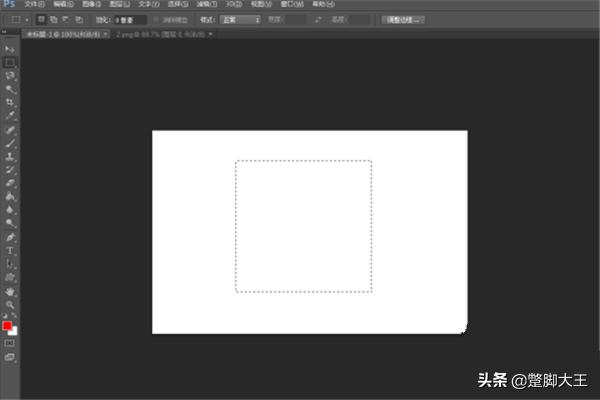Toggle the anti-alias (消除锯齿) checkbox
Image resolution: width=600 pixels, height=400 pixels.
tap(156, 20)
